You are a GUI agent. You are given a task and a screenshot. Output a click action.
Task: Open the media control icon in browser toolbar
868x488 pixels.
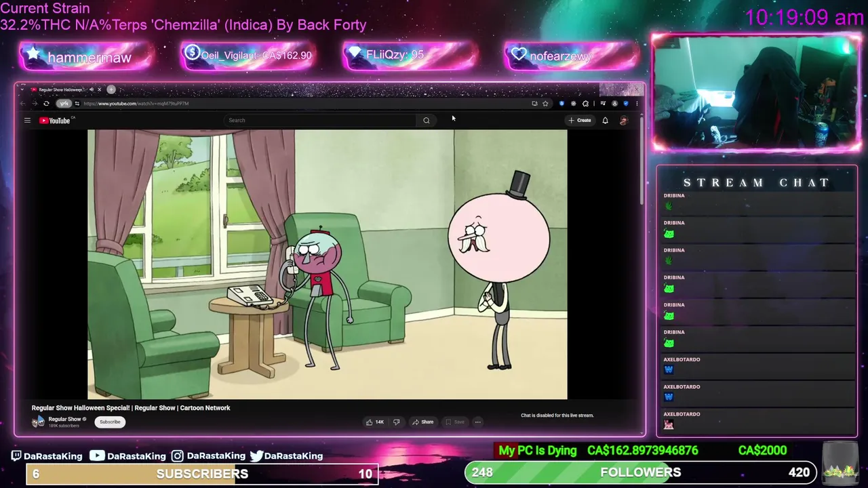point(603,104)
